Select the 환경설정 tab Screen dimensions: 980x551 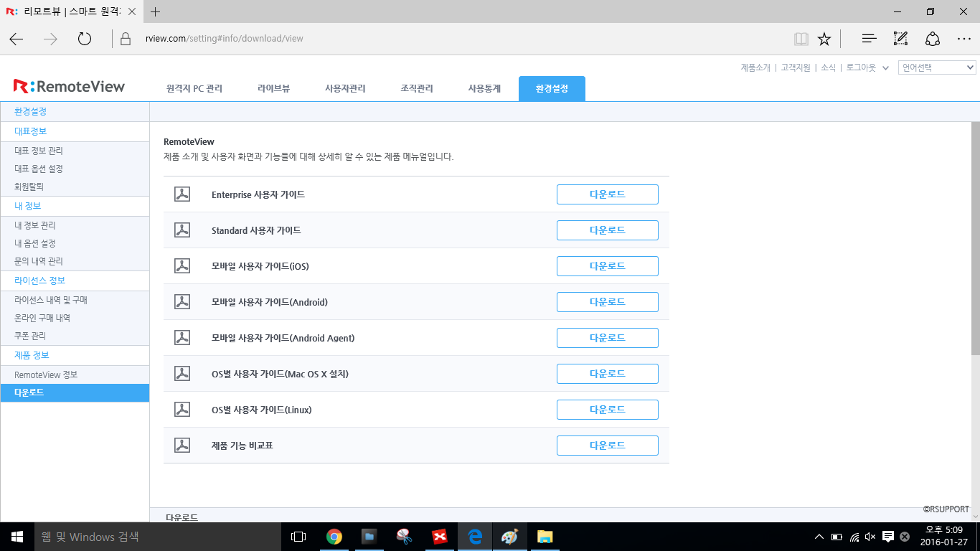[552, 89]
